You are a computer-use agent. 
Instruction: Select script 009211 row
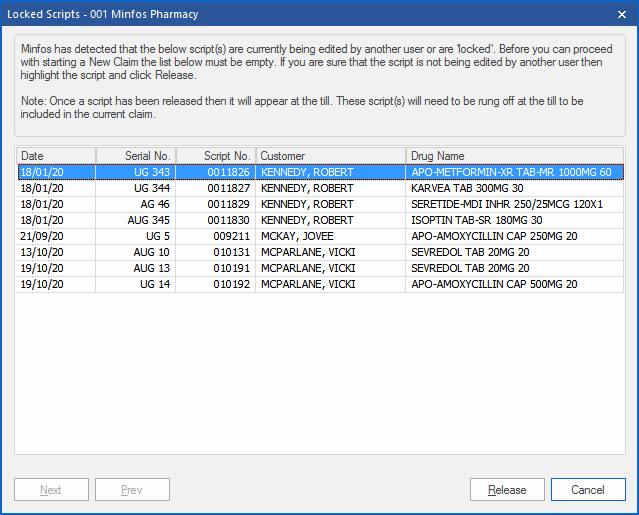point(320,236)
